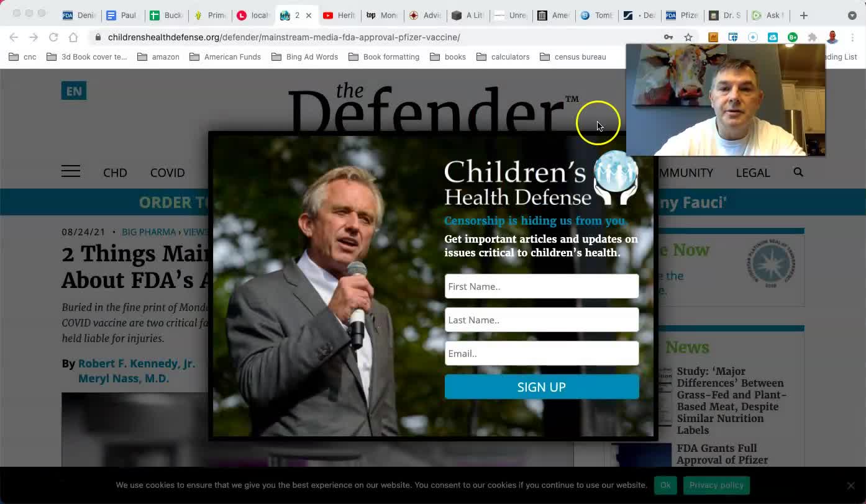Open the site hamburger menu
The width and height of the screenshot is (866, 504).
pos(71,172)
